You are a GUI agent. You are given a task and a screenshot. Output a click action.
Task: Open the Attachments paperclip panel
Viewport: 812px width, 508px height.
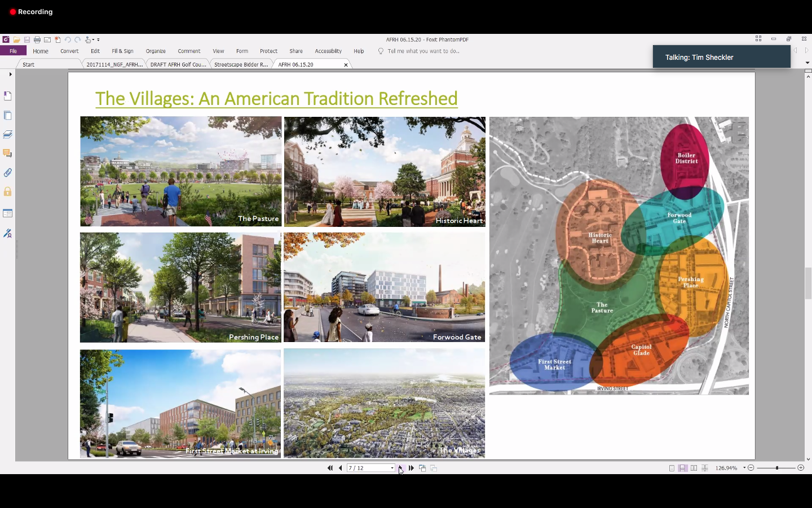tap(8, 173)
